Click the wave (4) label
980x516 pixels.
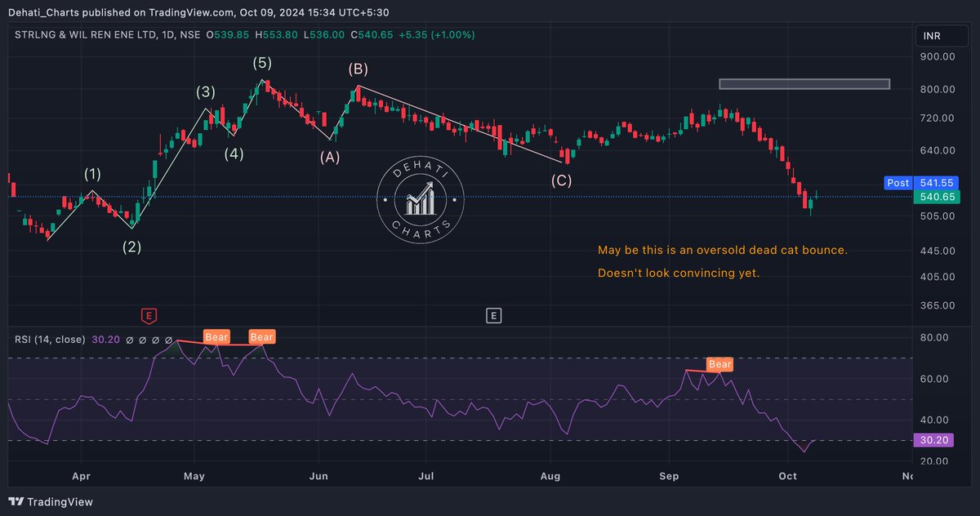(x=234, y=153)
